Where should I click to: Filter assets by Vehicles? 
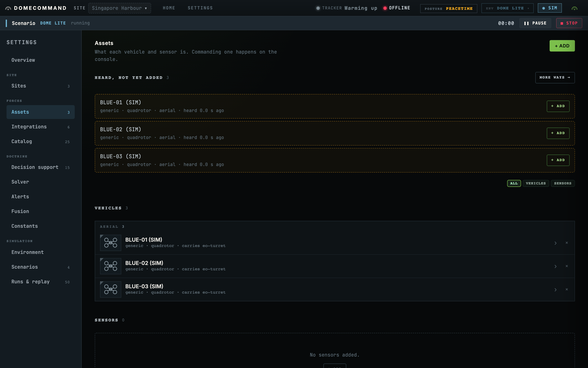click(x=536, y=183)
